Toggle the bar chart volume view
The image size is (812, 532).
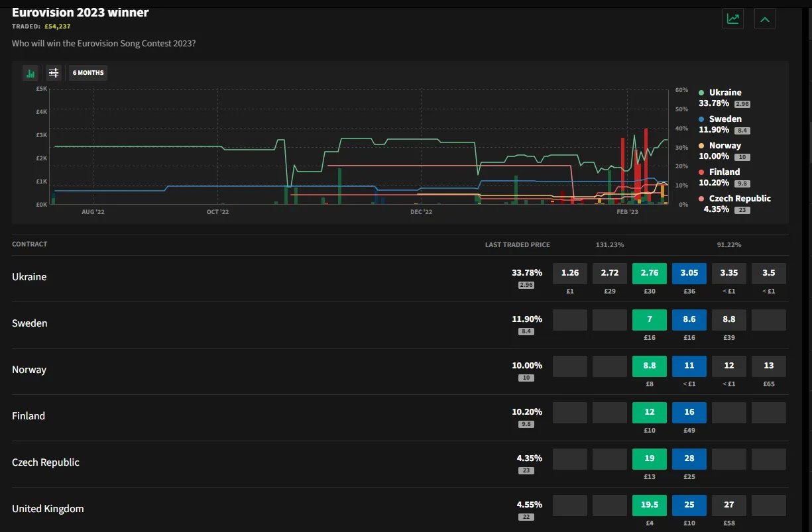30,73
